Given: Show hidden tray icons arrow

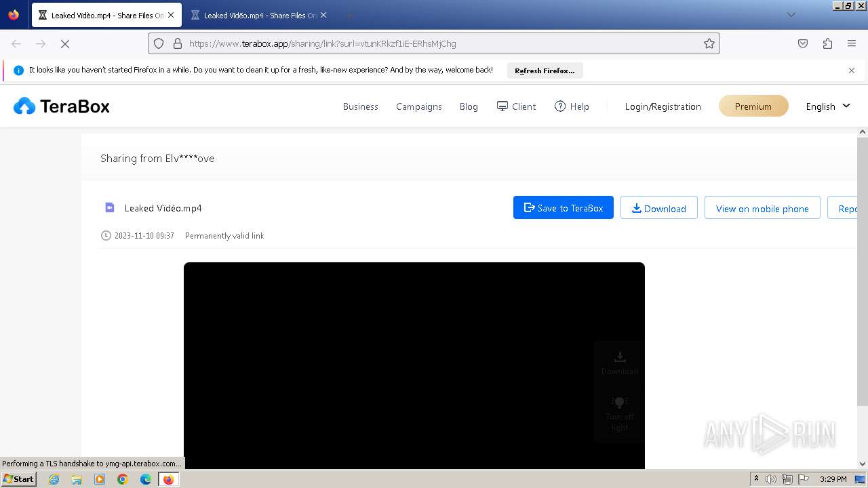Looking at the screenshot, I should pyautogui.click(x=757, y=479).
